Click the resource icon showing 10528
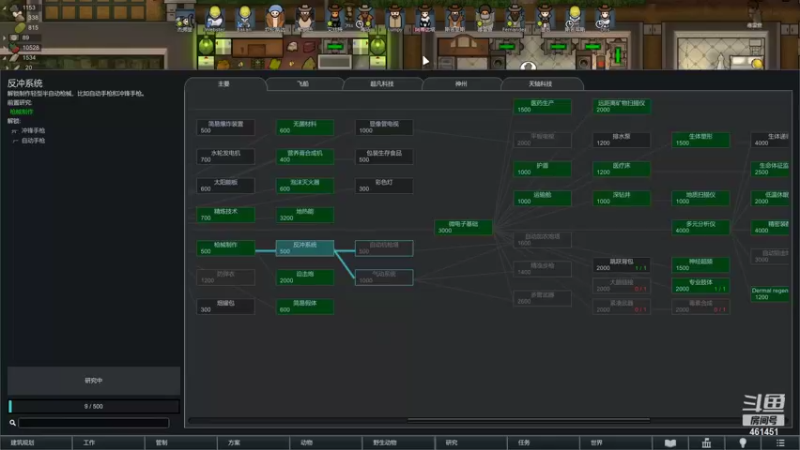The image size is (800, 450). point(14,47)
